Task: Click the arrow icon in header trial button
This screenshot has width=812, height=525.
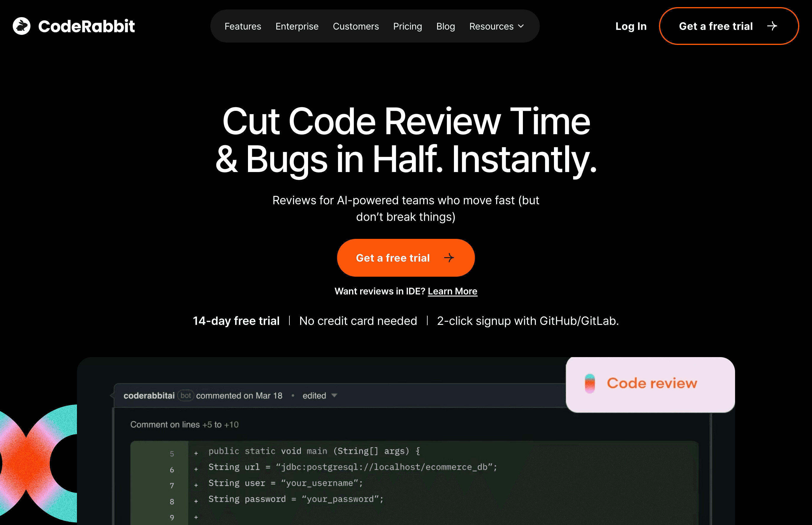Action: click(772, 26)
